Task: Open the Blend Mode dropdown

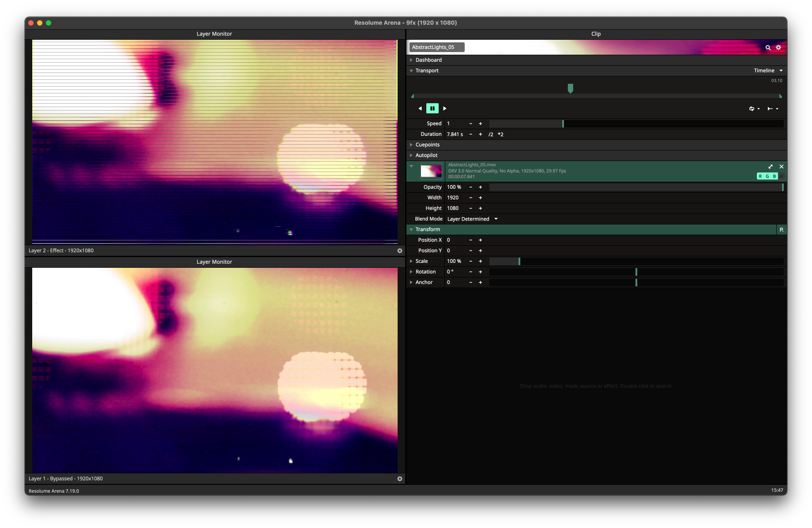Action: point(472,219)
